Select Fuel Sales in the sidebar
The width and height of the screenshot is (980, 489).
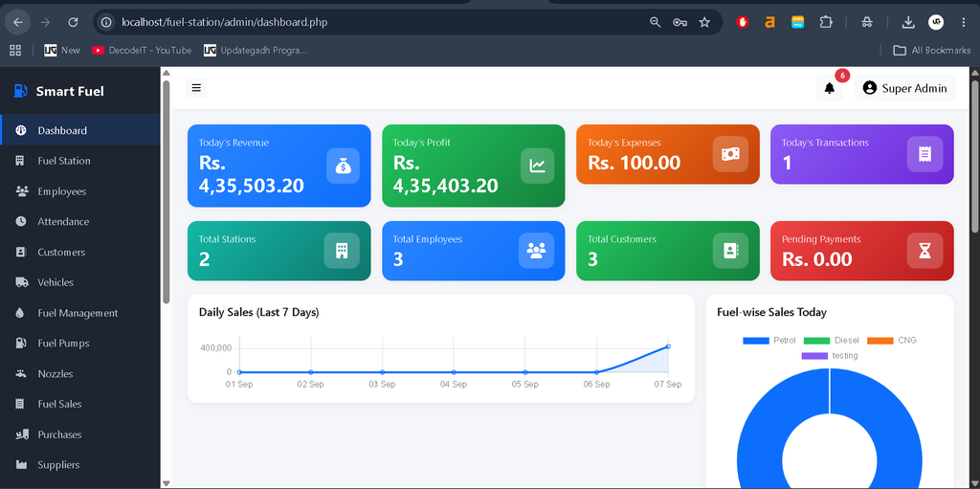tap(80, 404)
